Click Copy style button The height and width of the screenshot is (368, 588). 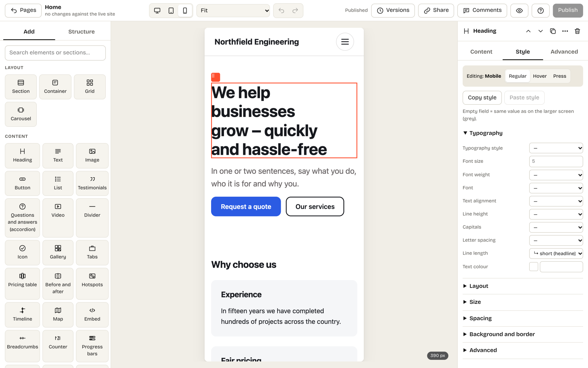[482, 98]
